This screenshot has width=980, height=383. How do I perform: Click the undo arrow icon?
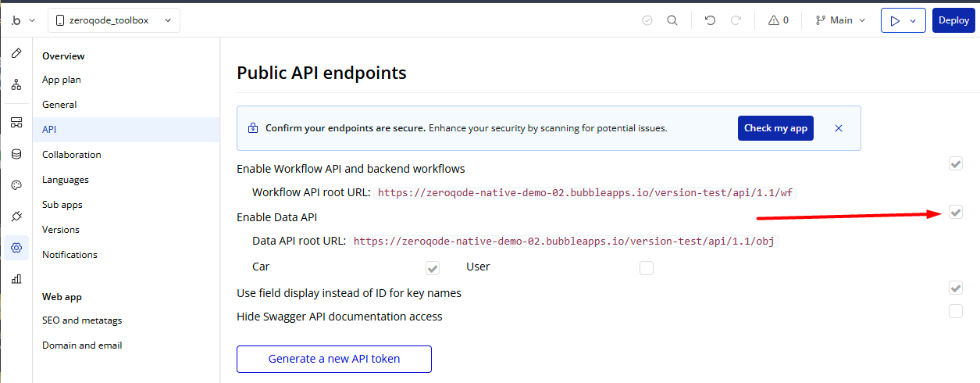click(x=710, y=20)
